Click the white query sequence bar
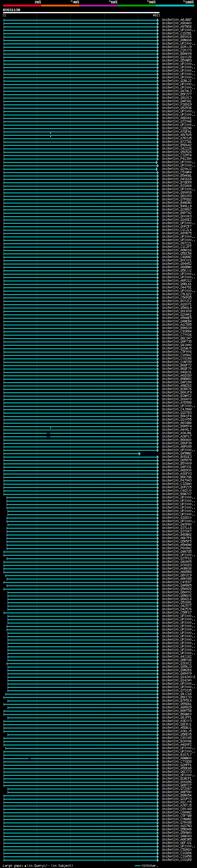This screenshot has height=868, width=197. 81,13
